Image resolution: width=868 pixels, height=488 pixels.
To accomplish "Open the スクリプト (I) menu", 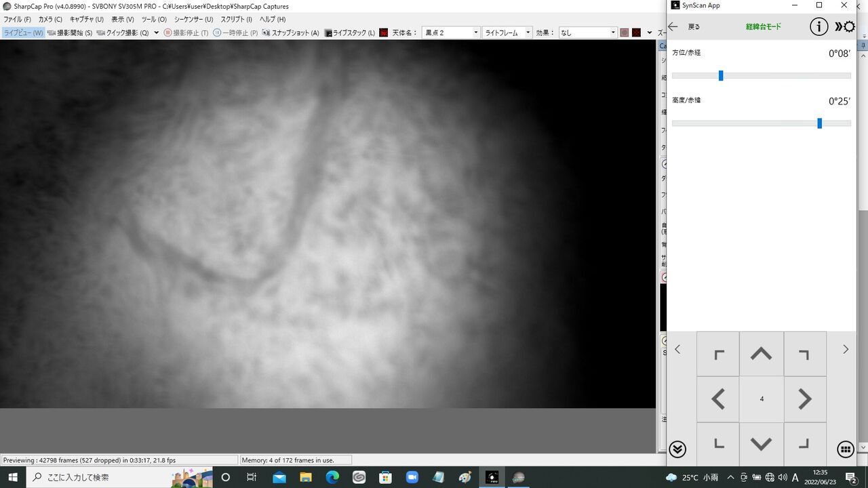I will coord(236,20).
